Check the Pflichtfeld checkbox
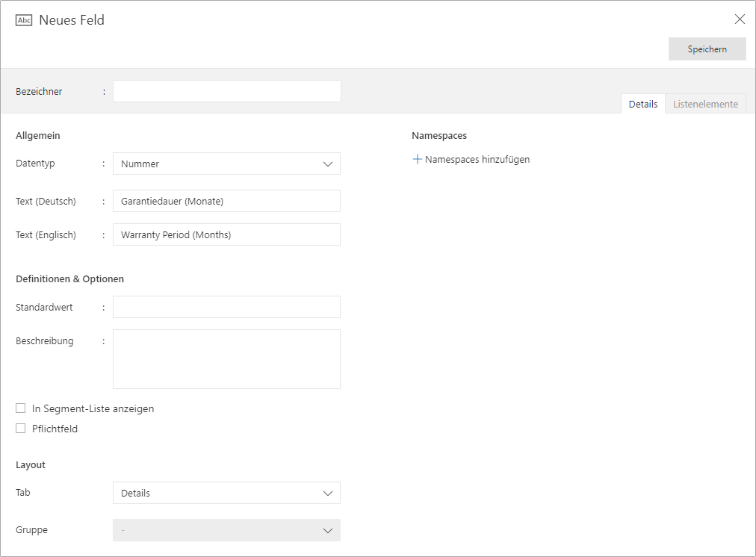This screenshot has height=557, width=756. (x=21, y=428)
